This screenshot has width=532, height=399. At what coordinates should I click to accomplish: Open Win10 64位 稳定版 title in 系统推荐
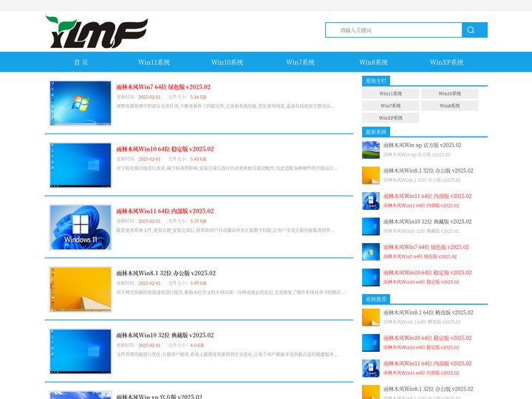pos(428,338)
